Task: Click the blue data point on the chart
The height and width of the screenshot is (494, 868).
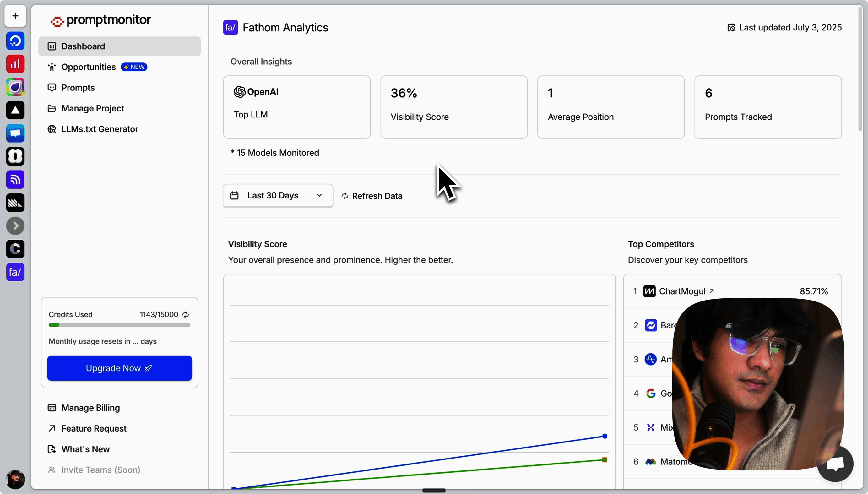Action: [x=605, y=436]
